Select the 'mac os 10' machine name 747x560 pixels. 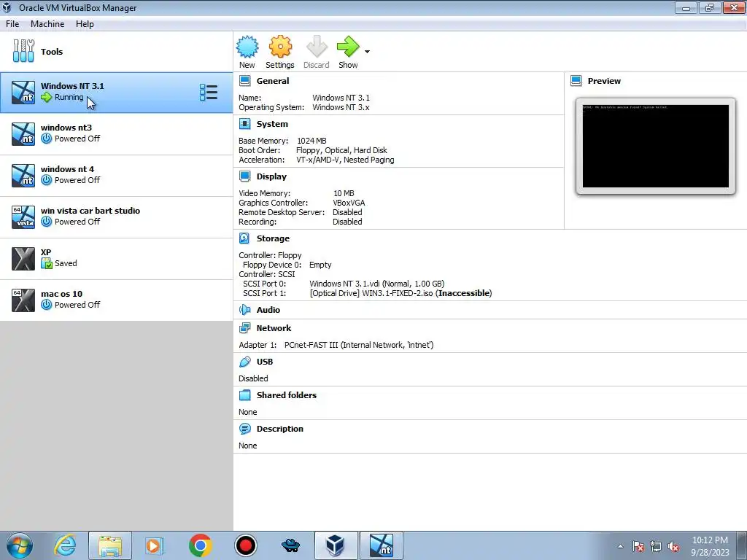point(61,293)
